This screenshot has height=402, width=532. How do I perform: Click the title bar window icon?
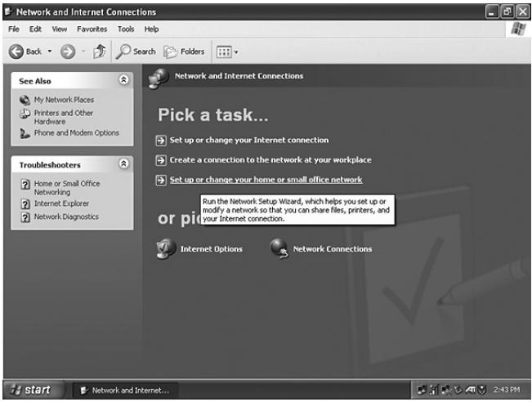click(x=8, y=11)
